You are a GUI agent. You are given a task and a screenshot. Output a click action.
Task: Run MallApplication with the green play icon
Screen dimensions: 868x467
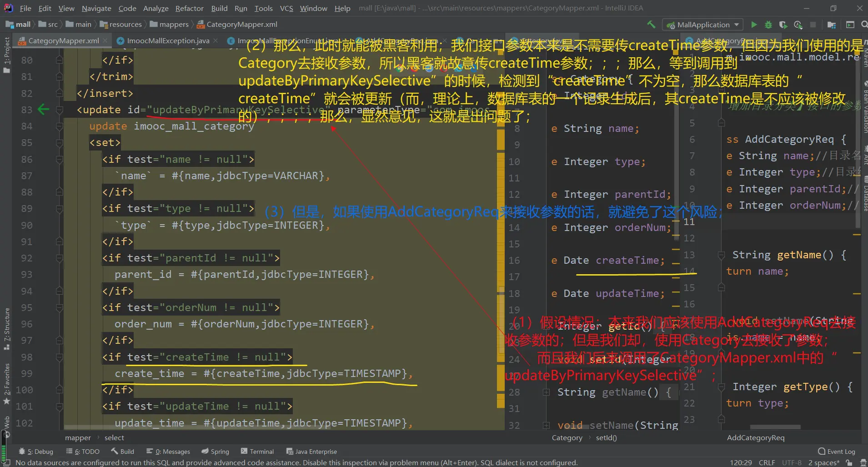tap(754, 25)
